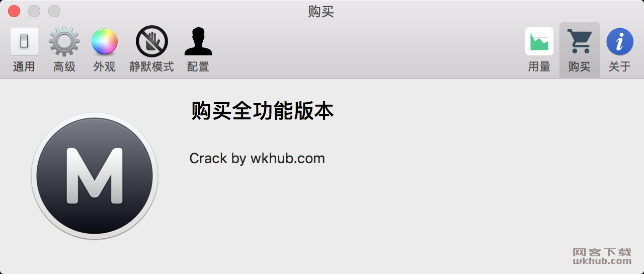Open the 用量 green chart icon
The image size is (644, 274).
point(539,41)
